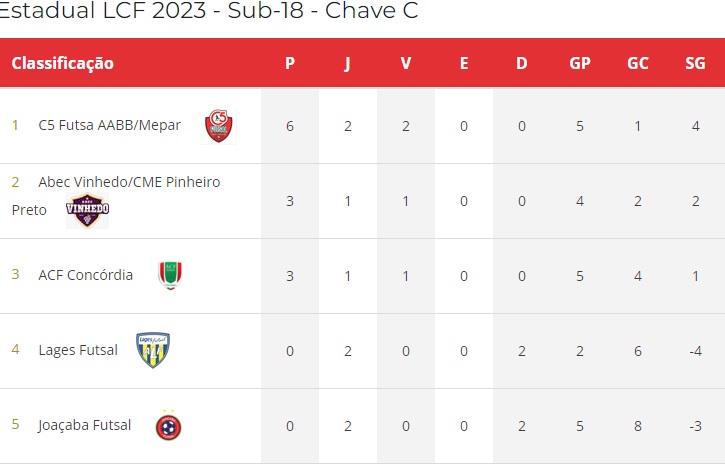Click the V wins column header

[x=406, y=63]
